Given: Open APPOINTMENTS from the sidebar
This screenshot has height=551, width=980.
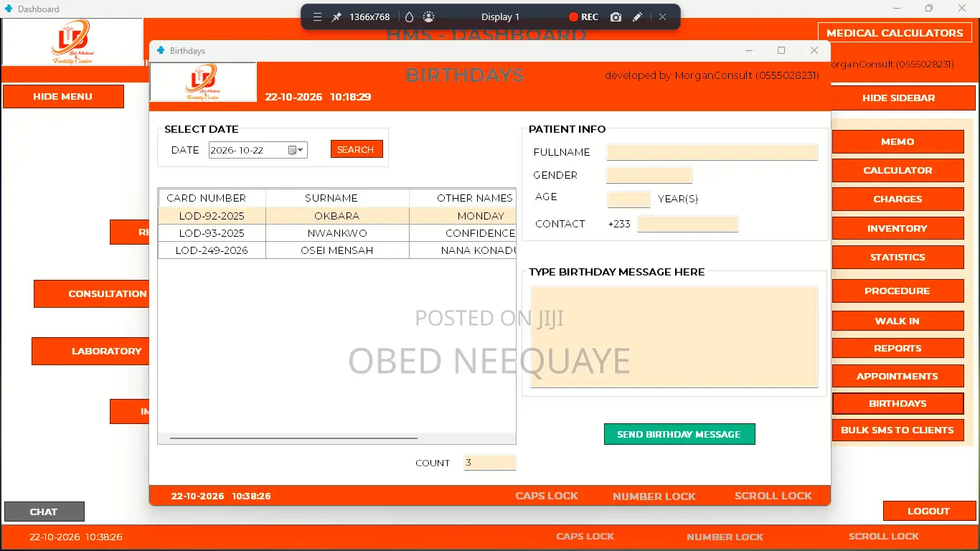Looking at the screenshot, I should [897, 376].
